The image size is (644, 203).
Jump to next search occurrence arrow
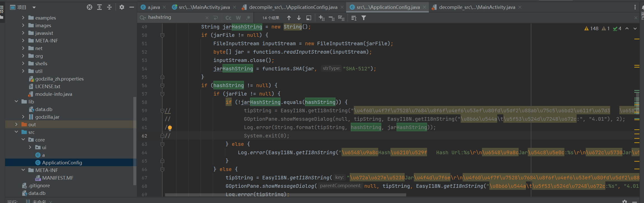(x=299, y=18)
